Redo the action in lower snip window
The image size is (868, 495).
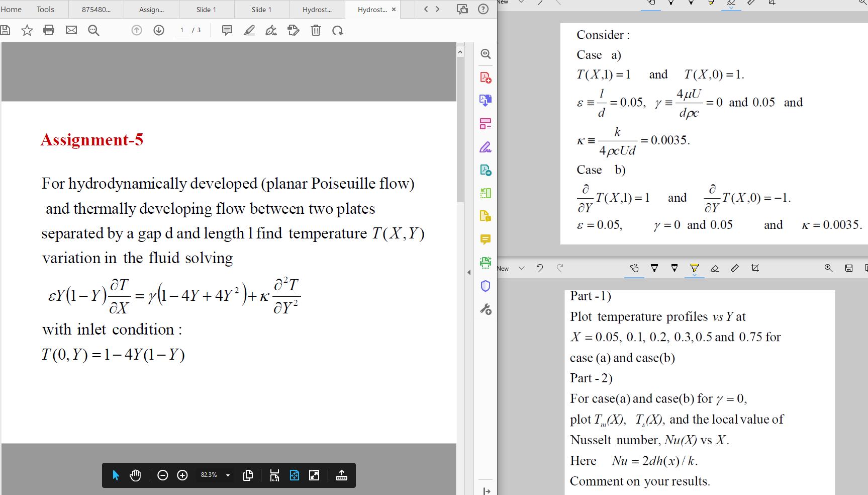point(560,268)
